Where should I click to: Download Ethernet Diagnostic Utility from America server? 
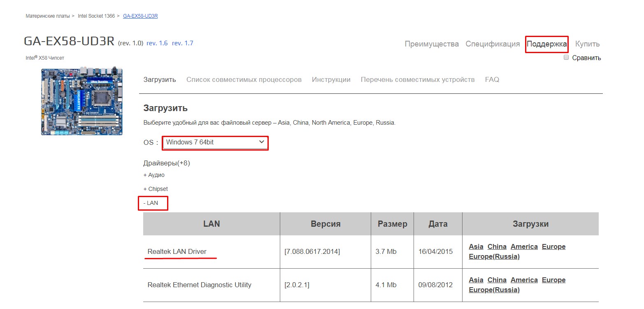point(524,280)
